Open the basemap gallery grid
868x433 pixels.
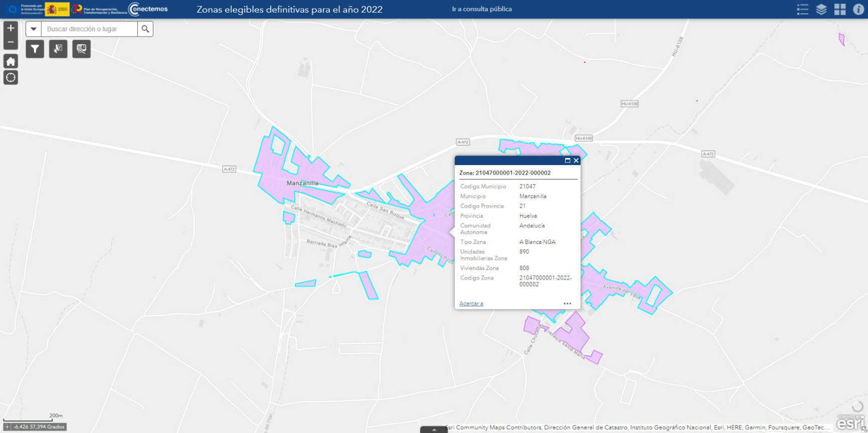[x=839, y=10]
